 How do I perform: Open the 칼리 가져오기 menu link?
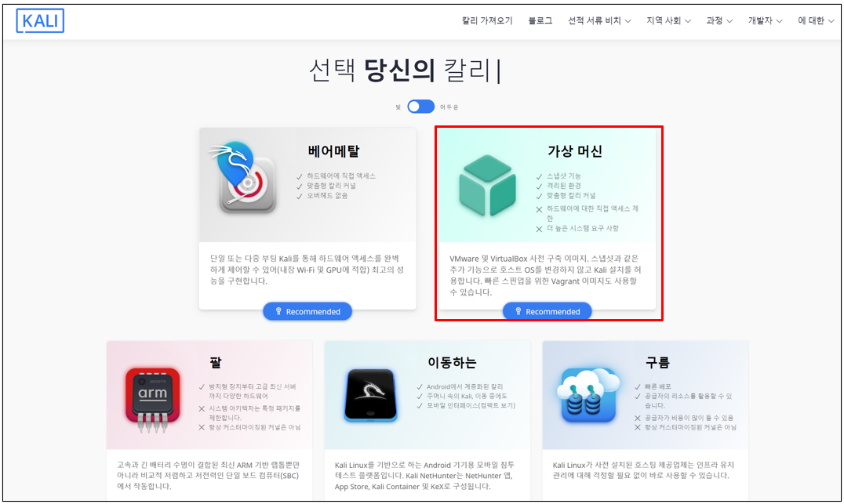coord(486,20)
